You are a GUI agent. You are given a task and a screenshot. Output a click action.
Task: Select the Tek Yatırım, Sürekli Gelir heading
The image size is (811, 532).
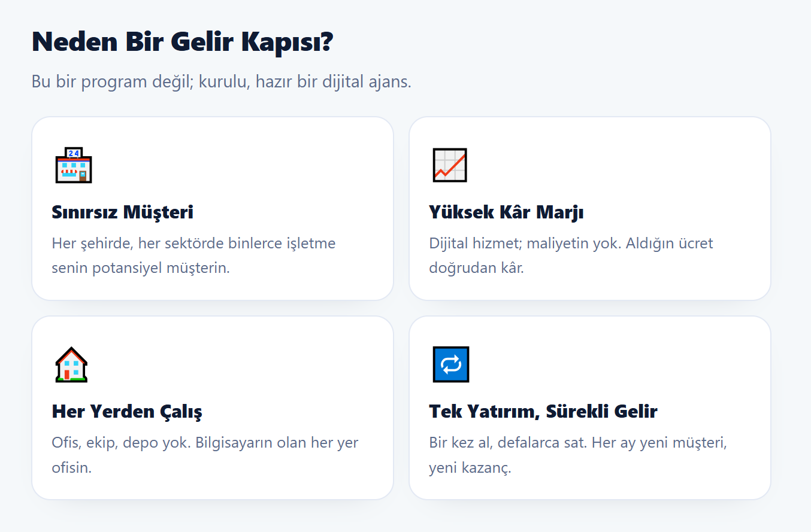[x=543, y=412]
